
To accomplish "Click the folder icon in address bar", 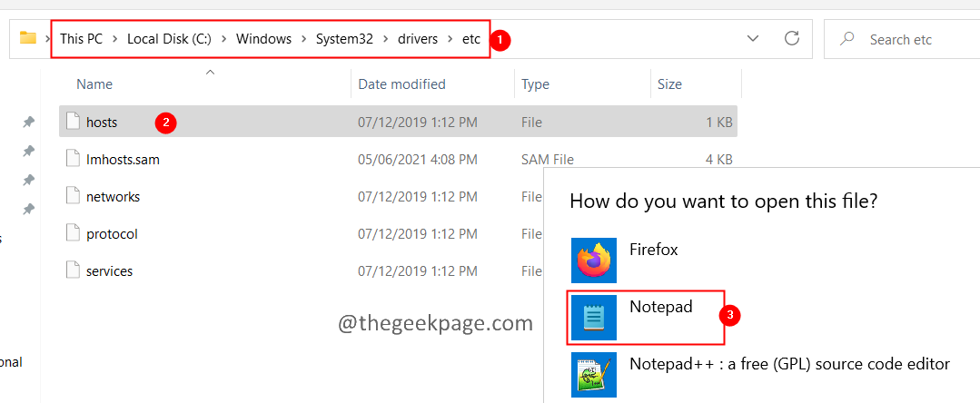I will point(27,39).
